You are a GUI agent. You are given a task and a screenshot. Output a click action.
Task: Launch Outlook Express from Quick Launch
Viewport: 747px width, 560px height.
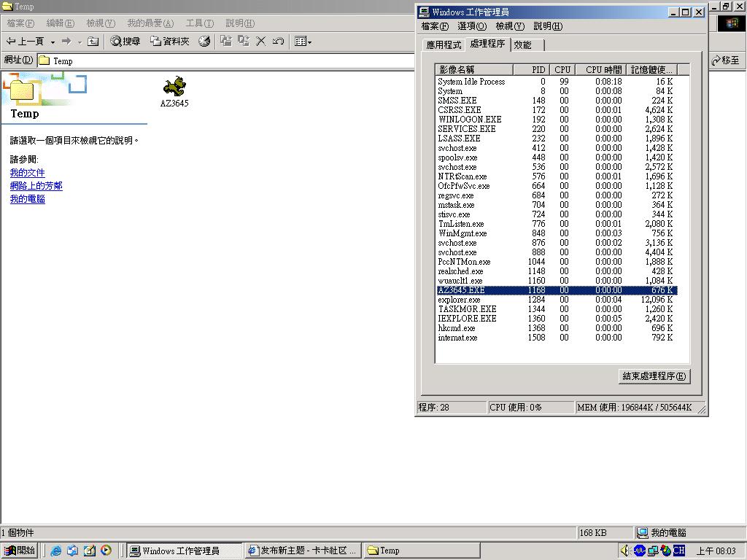tap(72, 551)
